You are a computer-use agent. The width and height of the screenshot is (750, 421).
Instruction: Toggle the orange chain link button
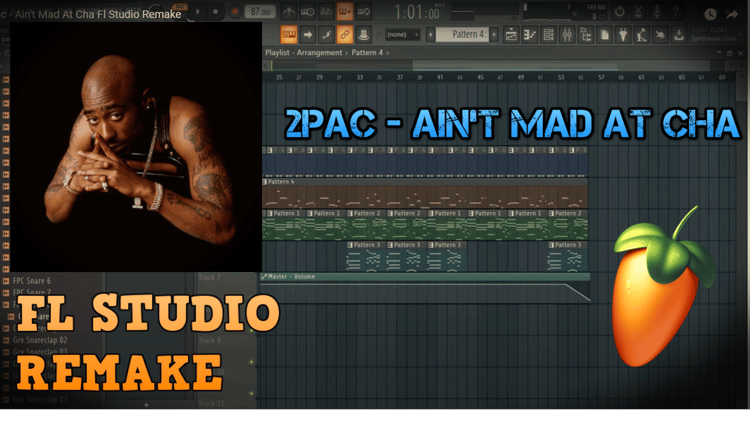click(344, 34)
